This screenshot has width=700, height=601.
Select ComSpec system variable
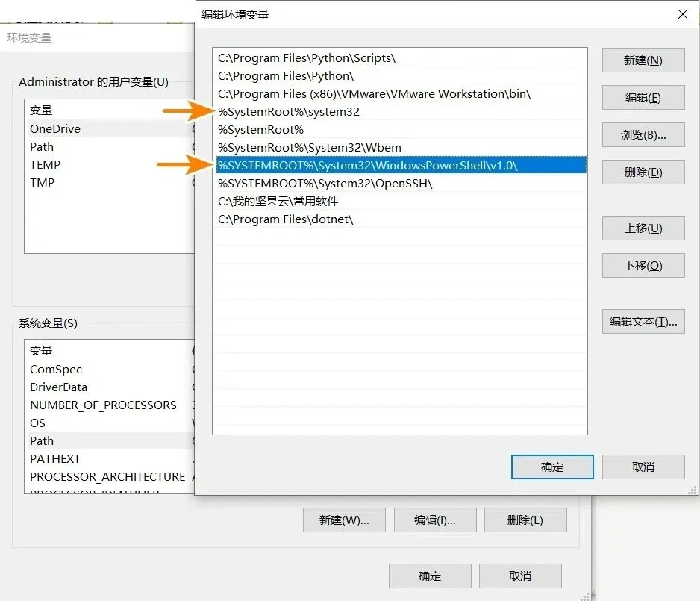tap(110, 370)
